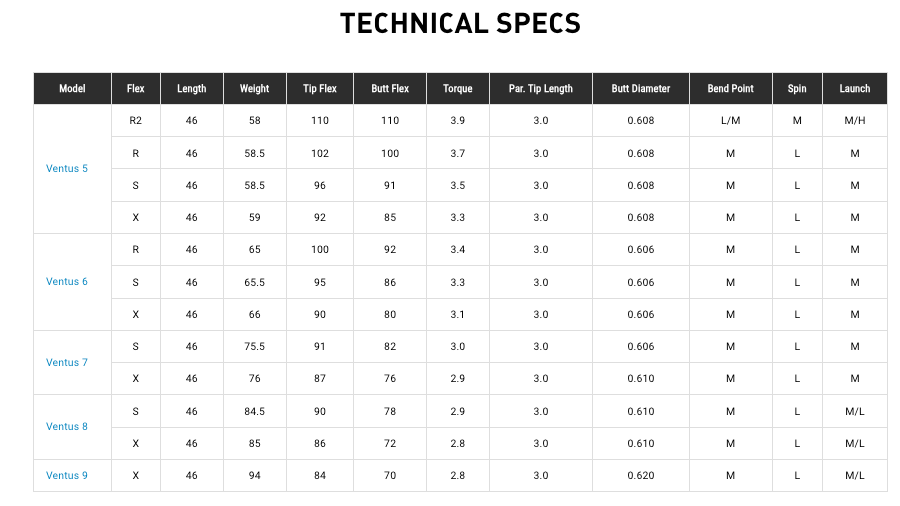Click the Spin column header
900x506 pixels.
point(797,88)
